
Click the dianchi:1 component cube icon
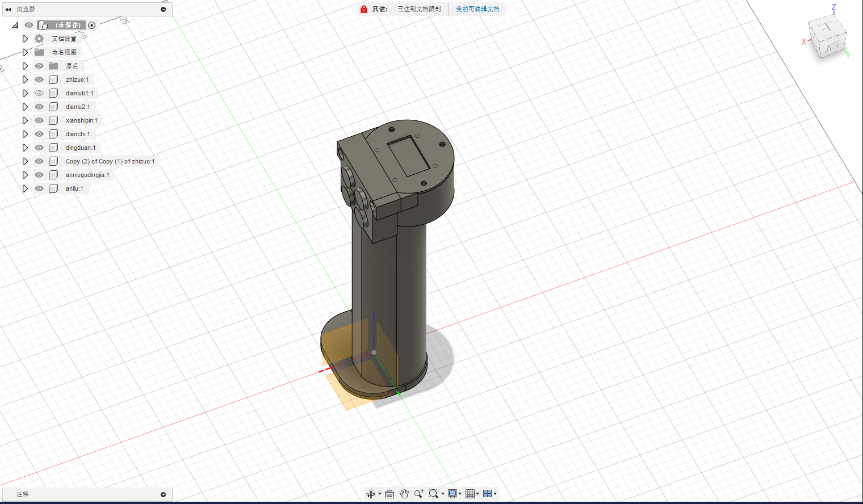(x=53, y=134)
